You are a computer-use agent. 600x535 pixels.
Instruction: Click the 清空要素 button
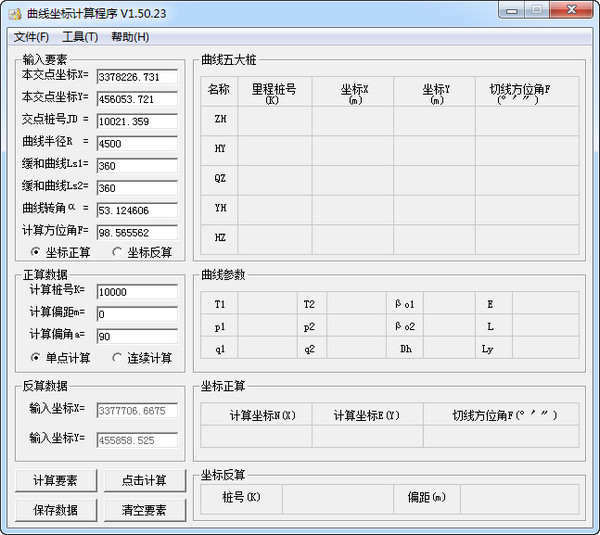point(144,509)
